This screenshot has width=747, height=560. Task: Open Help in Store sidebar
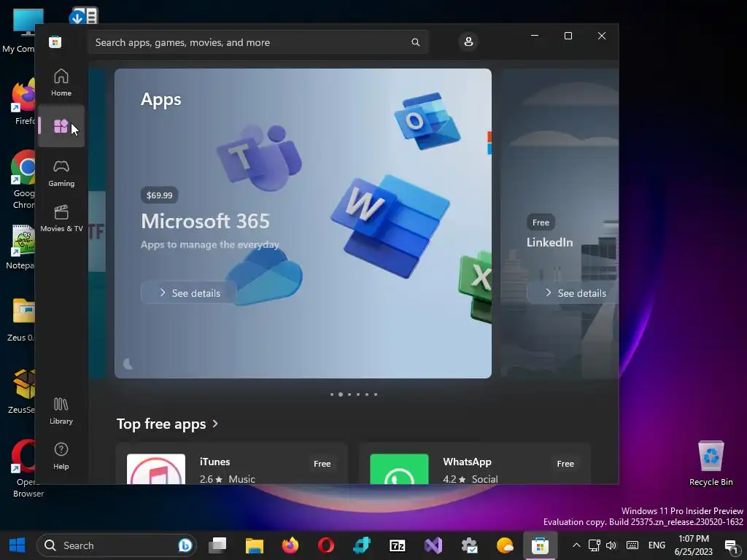[61, 456]
